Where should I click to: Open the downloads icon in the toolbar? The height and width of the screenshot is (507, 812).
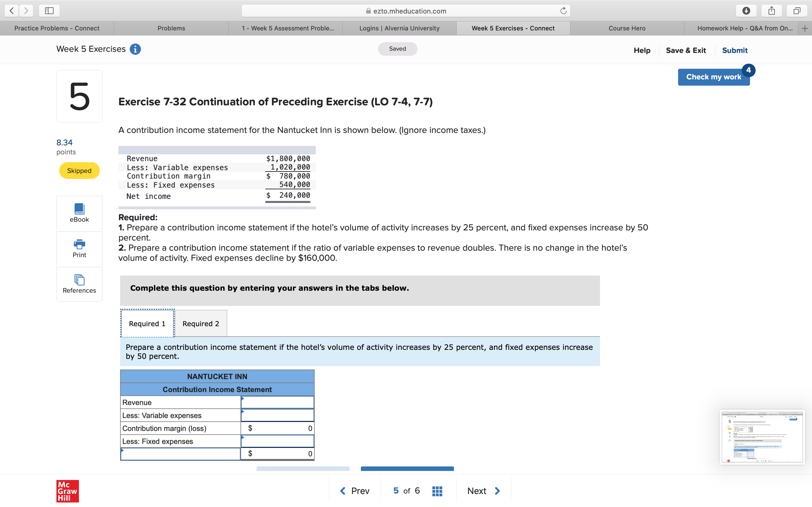[747, 10]
